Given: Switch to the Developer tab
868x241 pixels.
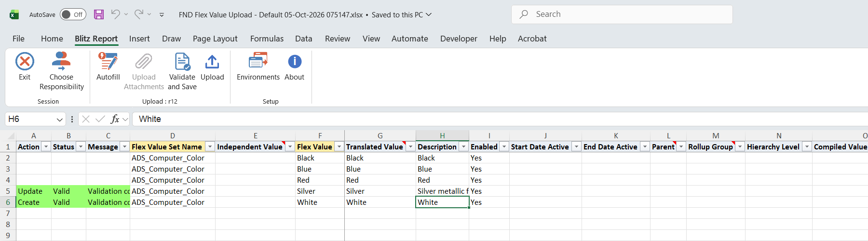Looking at the screenshot, I should pyautogui.click(x=459, y=39).
